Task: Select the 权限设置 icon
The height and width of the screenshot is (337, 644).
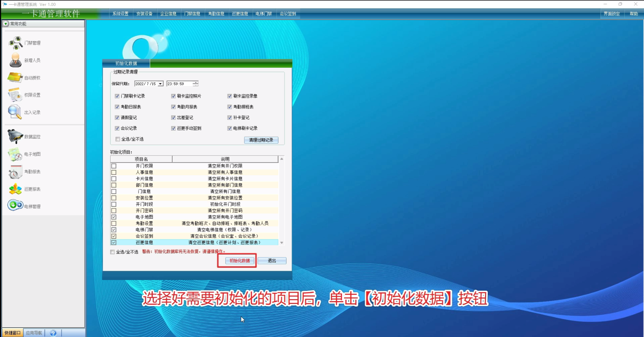Action: (x=15, y=95)
